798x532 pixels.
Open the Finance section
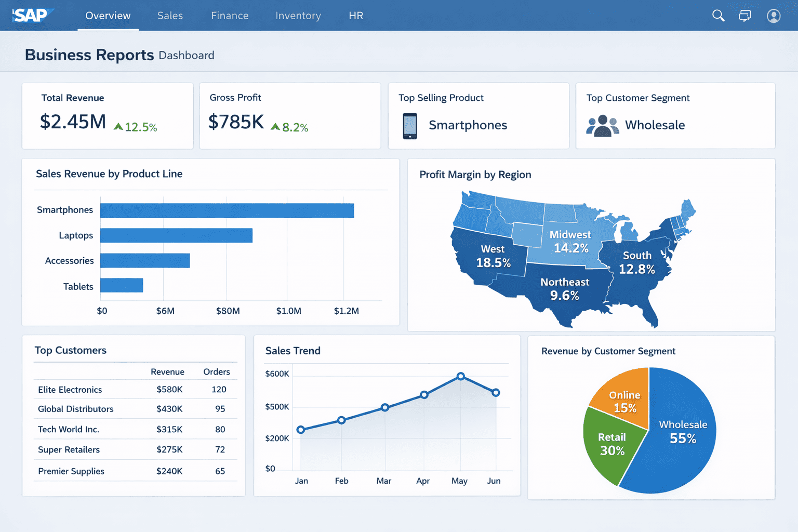click(230, 16)
